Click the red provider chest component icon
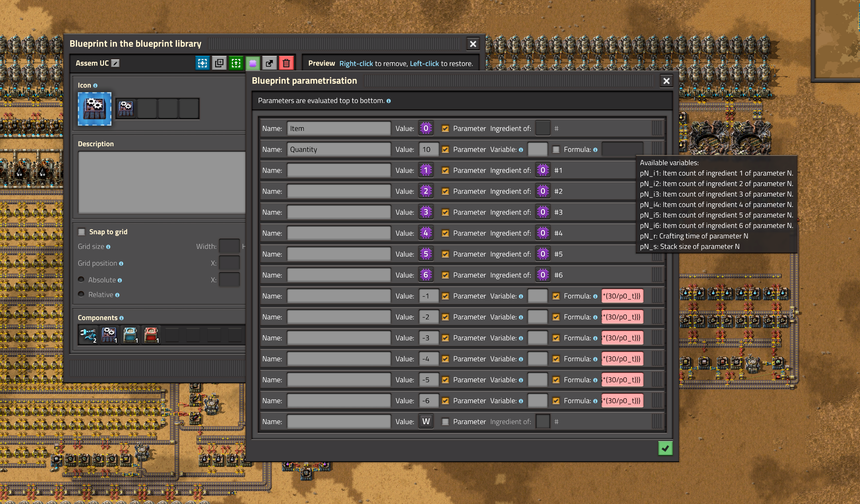The width and height of the screenshot is (860, 504). [x=151, y=335]
